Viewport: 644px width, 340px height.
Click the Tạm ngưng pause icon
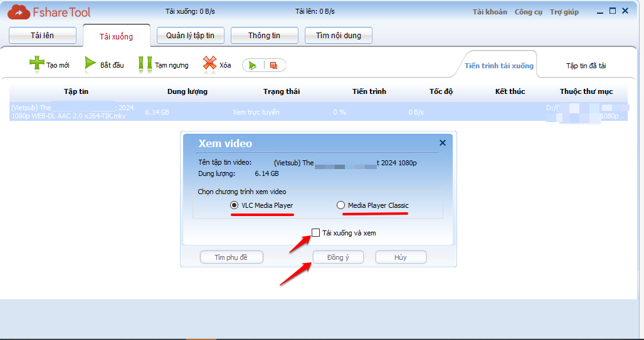(x=145, y=64)
